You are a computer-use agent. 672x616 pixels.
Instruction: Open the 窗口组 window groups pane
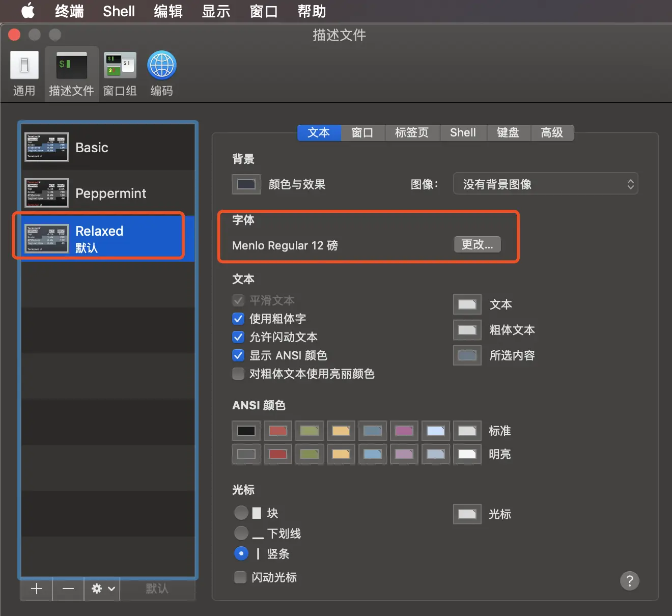(120, 74)
